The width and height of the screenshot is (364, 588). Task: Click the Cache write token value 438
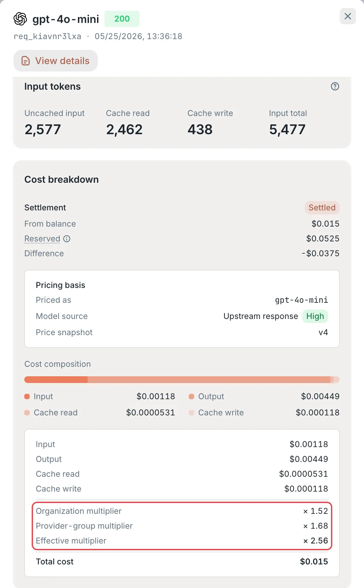coord(200,129)
